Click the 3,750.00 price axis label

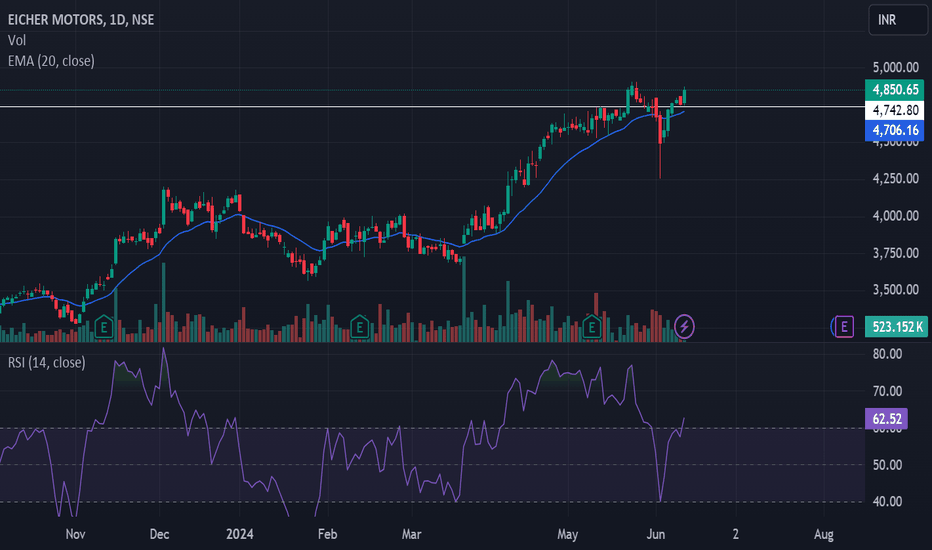click(x=895, y=253)
